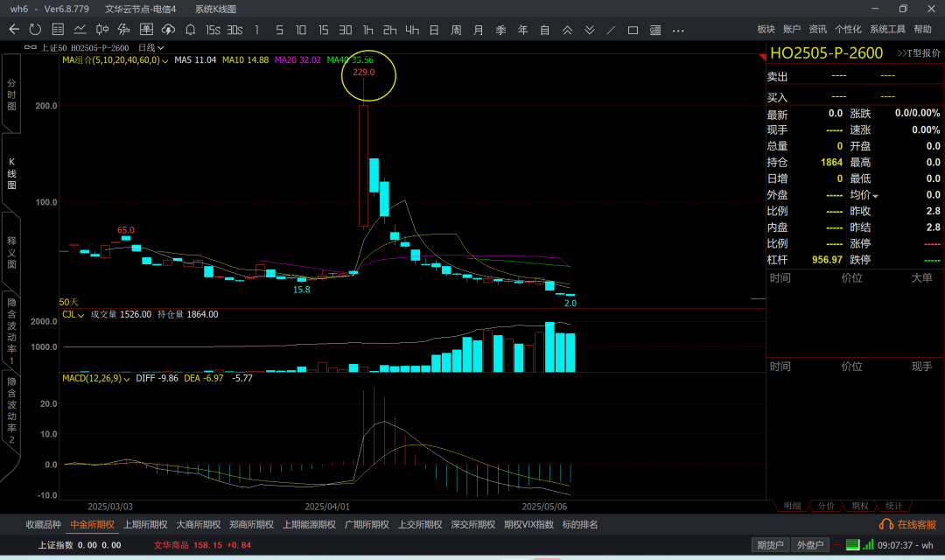The height and width of the screenshot is (560, 945).
Task: Open the more options ellipsis icon
Action: [678, 30]
